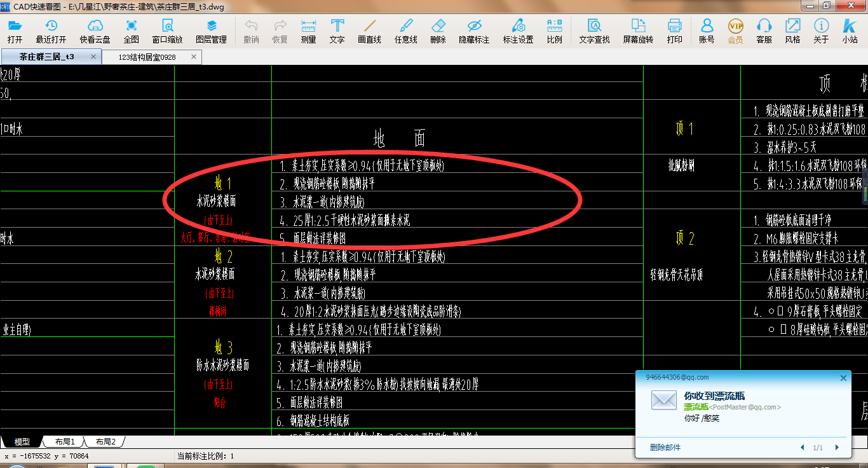Click the coordinate readout in status bar
Screen dimensions: 868x468
point(46,456)
